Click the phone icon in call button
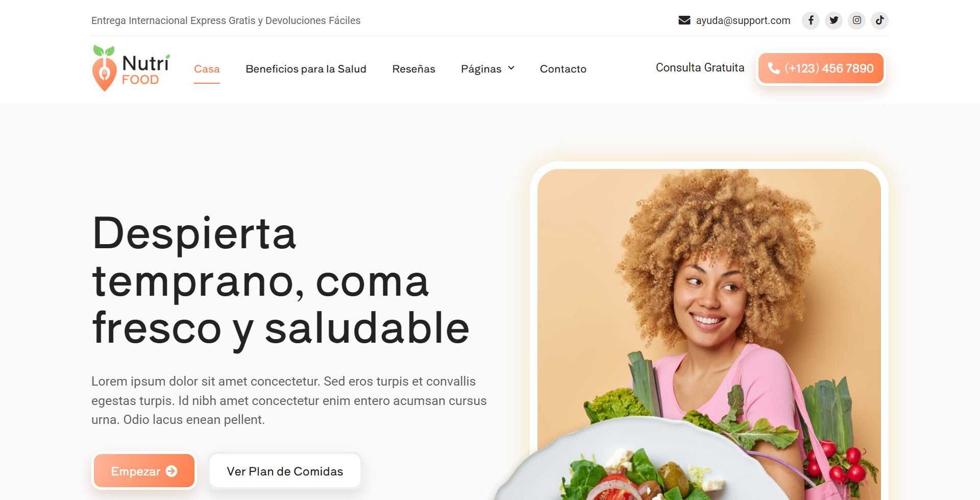The image size is (980, 500). [x=774, y=68]
